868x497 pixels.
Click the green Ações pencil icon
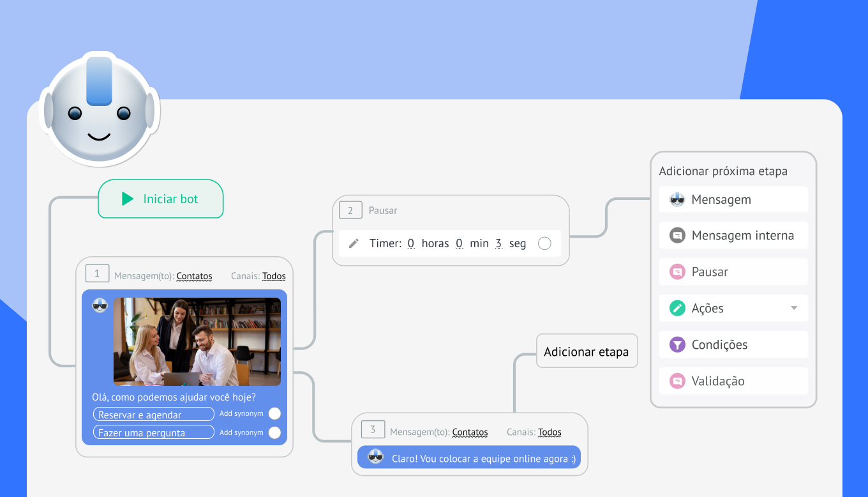[677, 309]
